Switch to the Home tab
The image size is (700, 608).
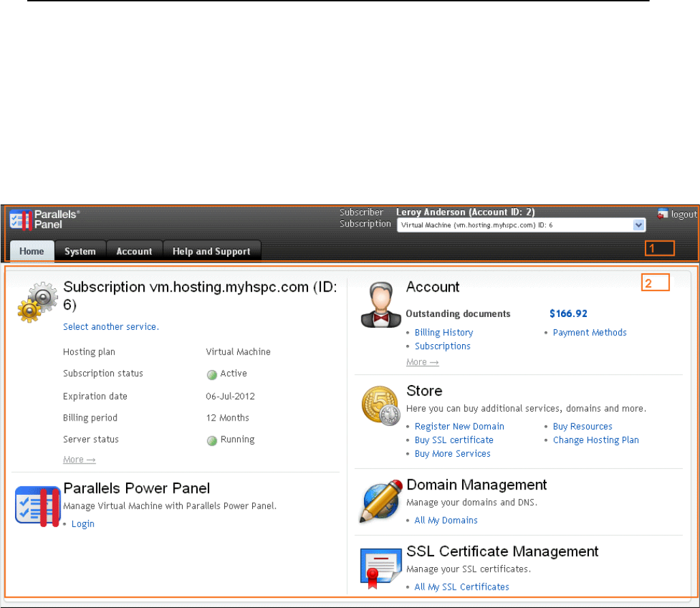tap(32, 251)
